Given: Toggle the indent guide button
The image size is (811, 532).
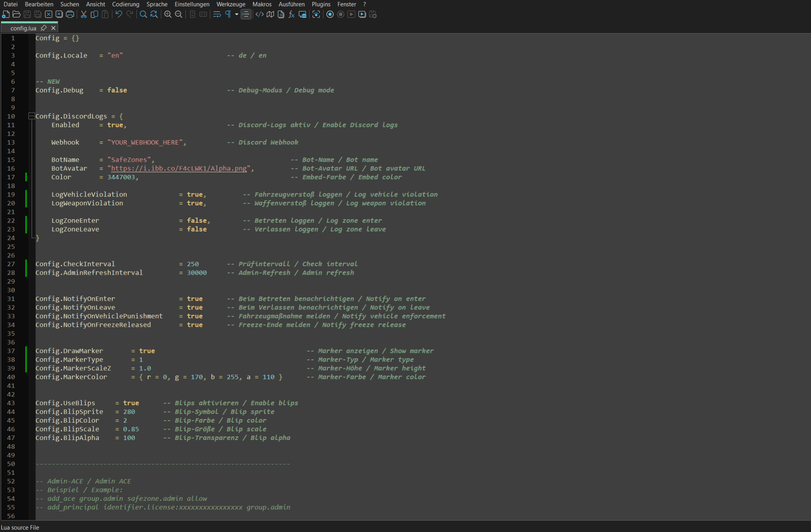Looking at the screenshot, I should (x=246, y=15).
